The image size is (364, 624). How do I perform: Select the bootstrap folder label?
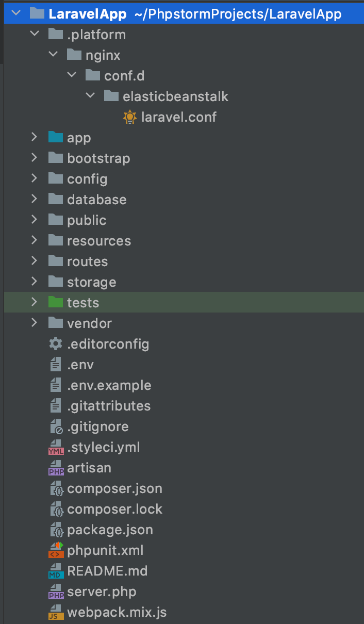pos(98,158)
